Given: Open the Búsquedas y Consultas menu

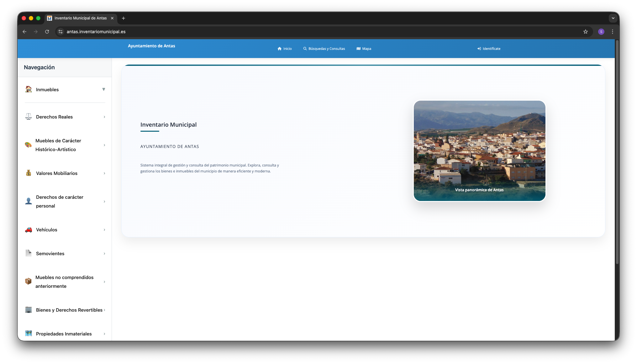Looking at the screenshot, I should click(324, 49).
